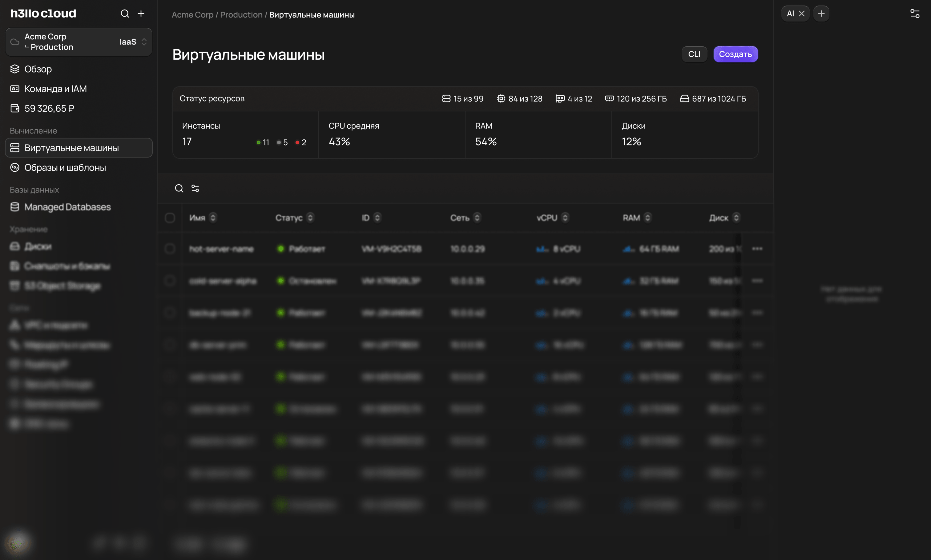931x560 pixels.
Task: Click the instances quota icon 15 из 99
Action: 446,98
